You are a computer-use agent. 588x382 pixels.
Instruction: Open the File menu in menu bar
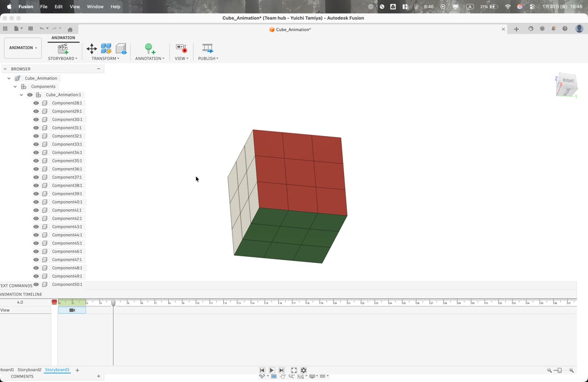tap(44, 7)
